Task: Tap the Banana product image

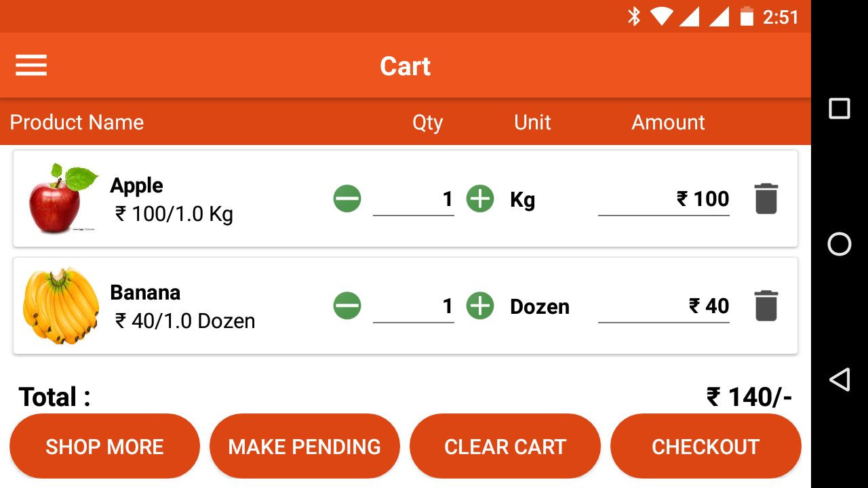Action: (x=61, y=306)
